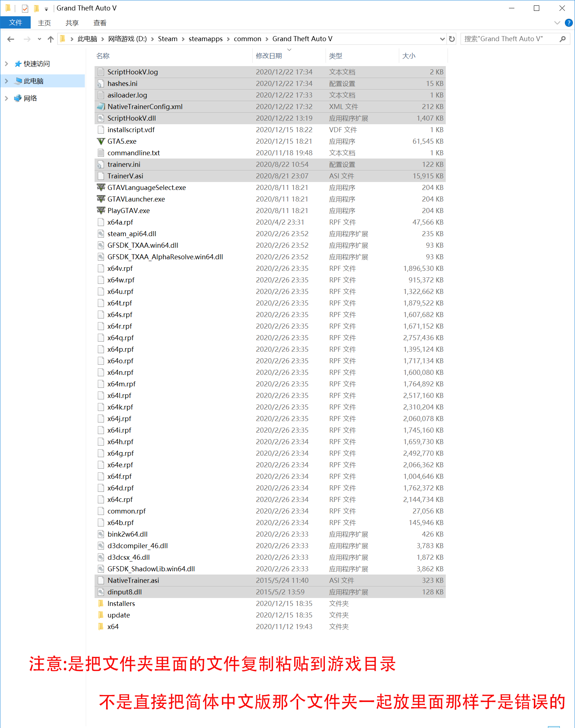This screenshot has height=728, width=575.
Task: Sort by the 修改日期 column header
Action: click(x=289, y=56)
